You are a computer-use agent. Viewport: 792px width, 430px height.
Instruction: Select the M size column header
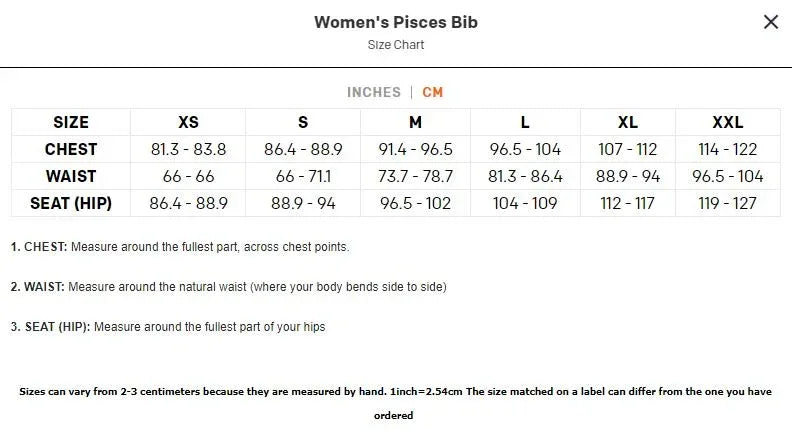tap(415, 123)
